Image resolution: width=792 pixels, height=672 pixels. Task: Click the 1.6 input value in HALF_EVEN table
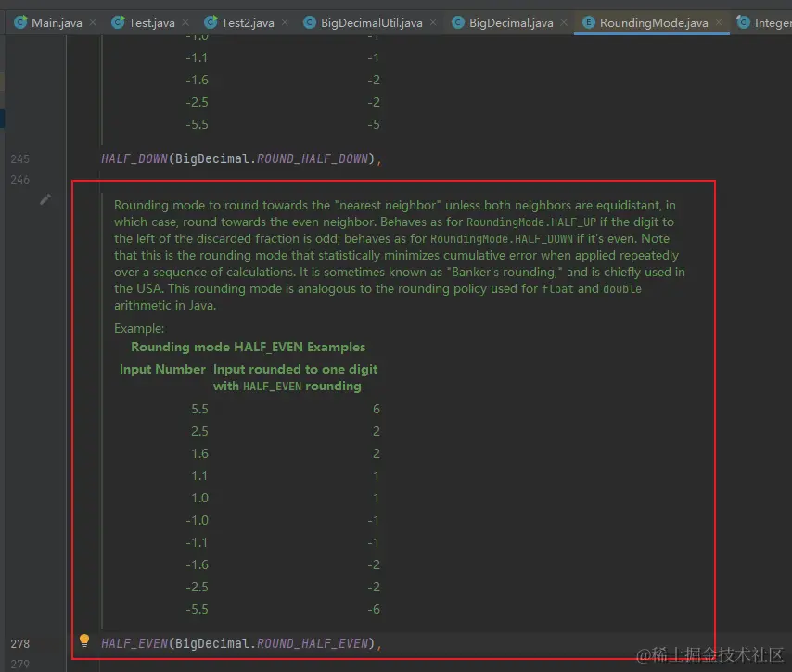pos(199,453)
